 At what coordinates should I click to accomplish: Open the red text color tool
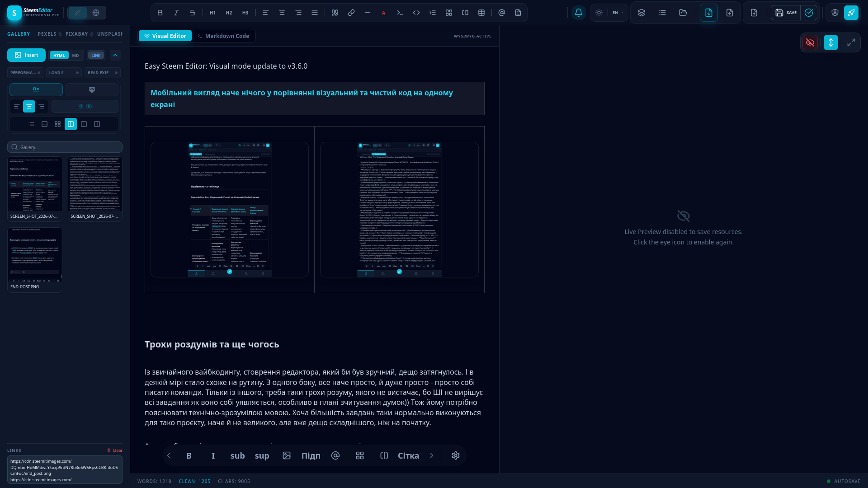tap(384, 13)
